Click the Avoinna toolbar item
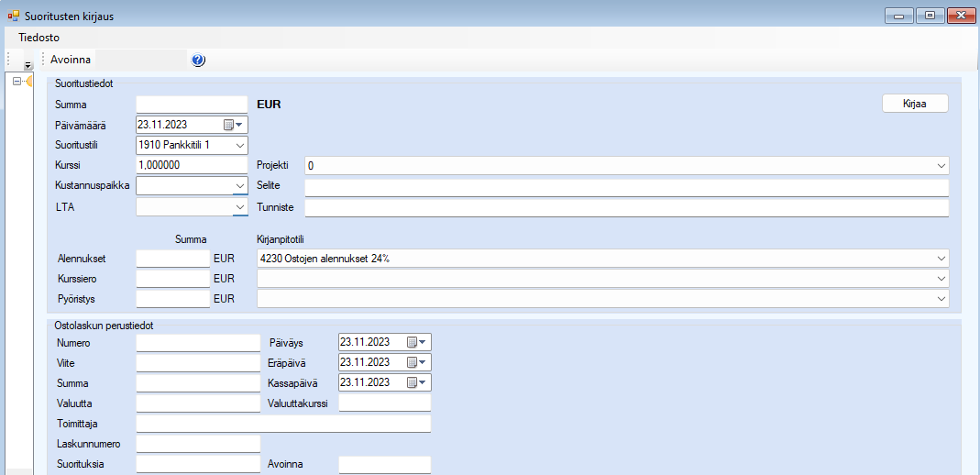Viewport: 980px width, 475px height. click(x=71, y=60)
